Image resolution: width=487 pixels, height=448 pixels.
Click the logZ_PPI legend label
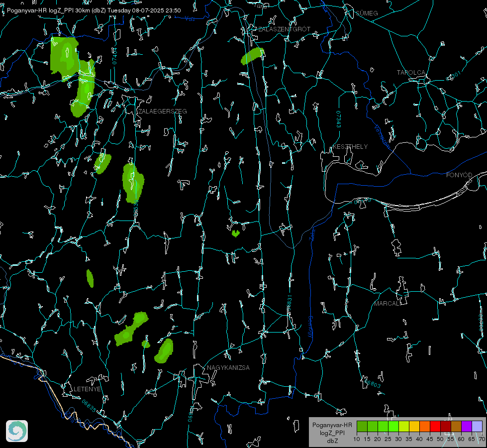[x=332, y=433]
